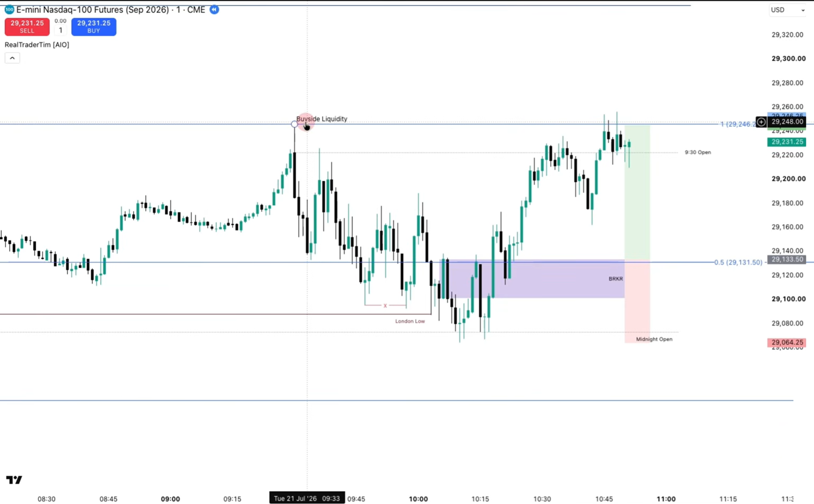Screen dimensions: 814x504
Task: Click the 29,300.00 price axis label
Action: 788,59
